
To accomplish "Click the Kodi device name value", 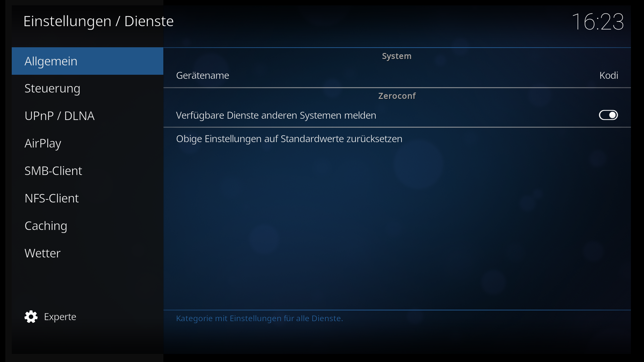I will [608, 75].
